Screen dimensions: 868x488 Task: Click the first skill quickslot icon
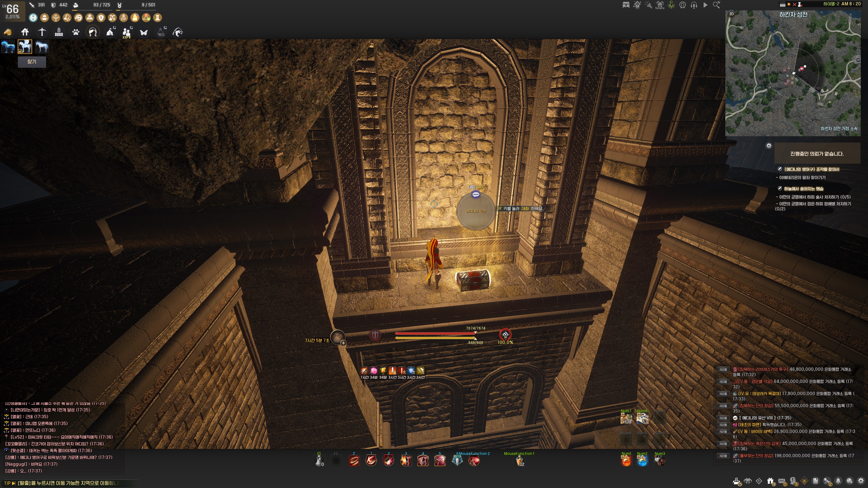click(x=354, y=460)
